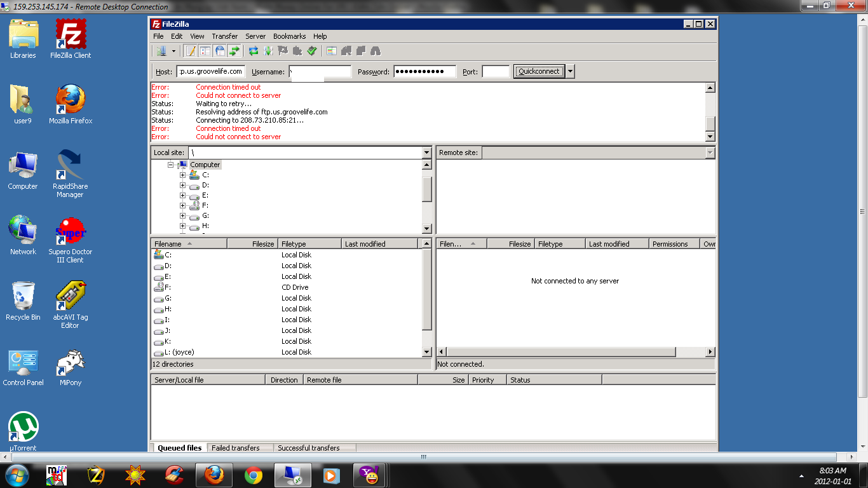Viewport: 868px width, 488px height.
Task: Open the filename filters icon
Action: (x=332, y=51)
